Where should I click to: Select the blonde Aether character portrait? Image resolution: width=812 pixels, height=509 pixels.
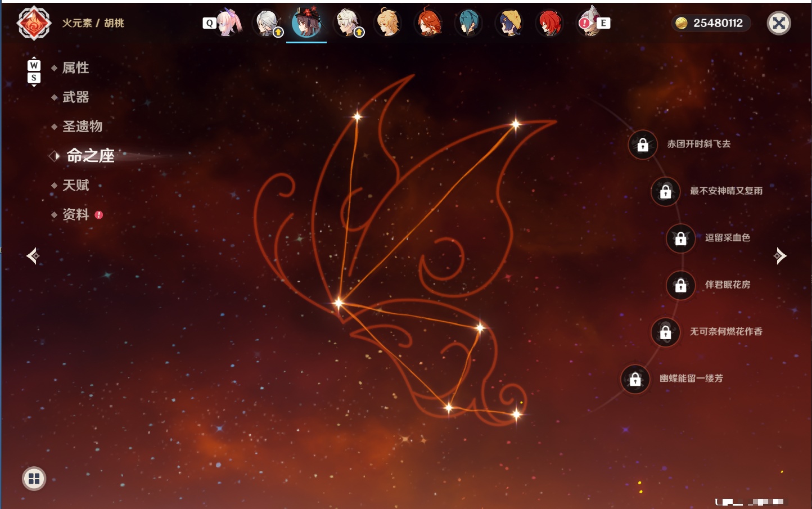[387, 22]
